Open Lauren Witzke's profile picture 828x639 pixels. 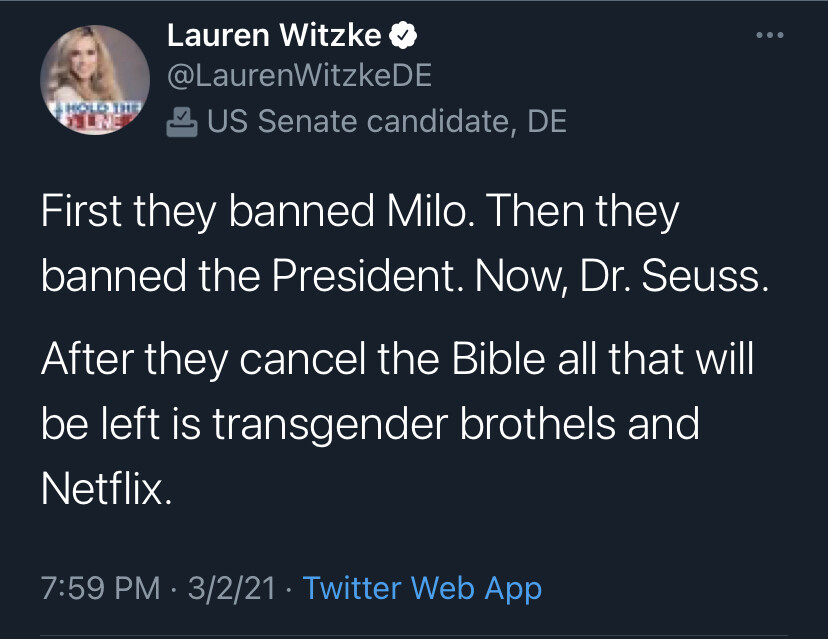(x=95, y=80)
